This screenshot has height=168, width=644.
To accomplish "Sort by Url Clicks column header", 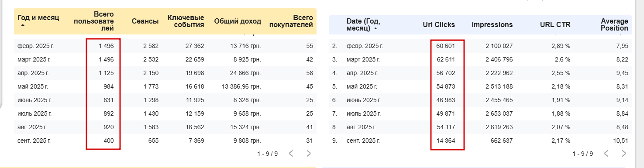I will 439,25.
